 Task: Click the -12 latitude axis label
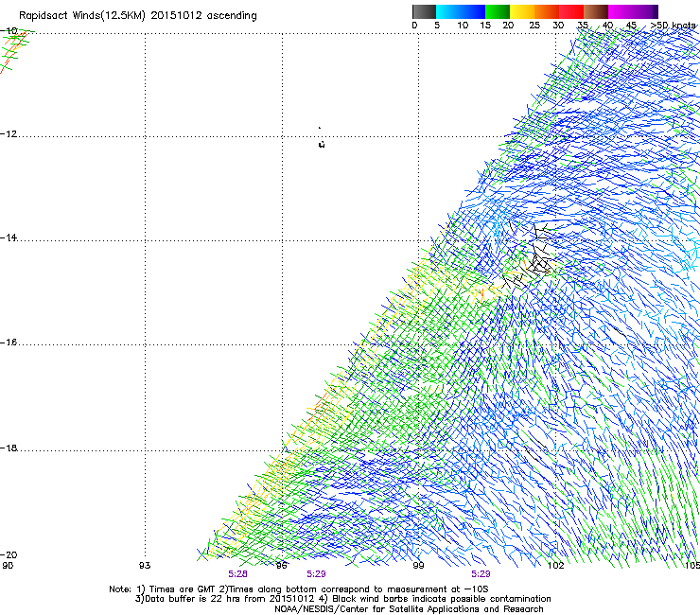(x=9, y=134)
